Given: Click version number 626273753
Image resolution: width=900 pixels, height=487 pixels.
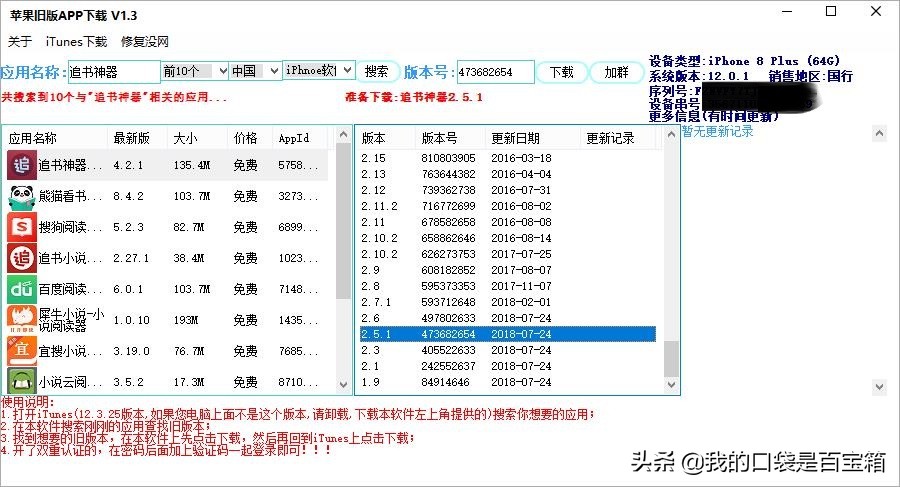Looking at the screenshot, I should pyautogui.click(x=448, y=254).
